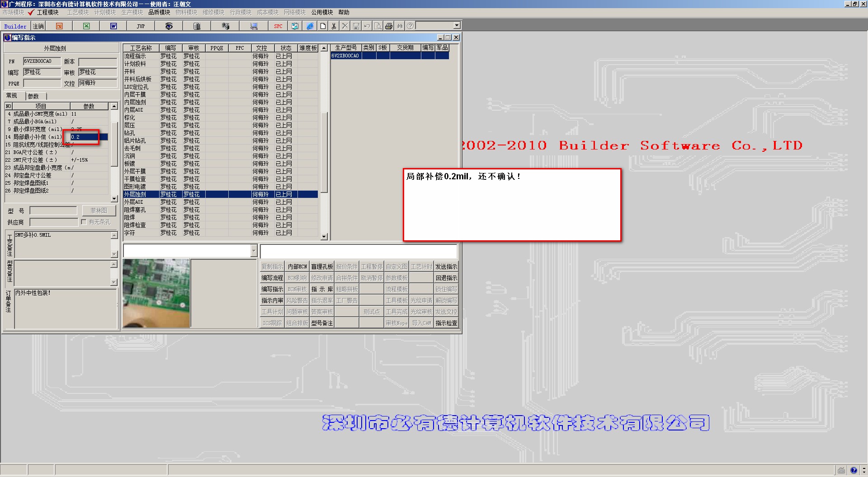Click the 指示检查 button
Image resolution: width=868 pixels, height=477 pixels.
(446, 323)
